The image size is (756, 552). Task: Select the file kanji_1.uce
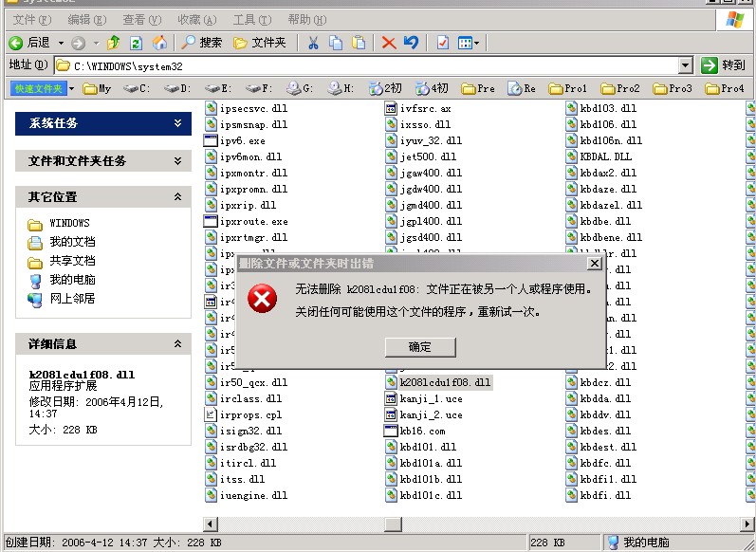pyautogui.click(x=423, y=399)
